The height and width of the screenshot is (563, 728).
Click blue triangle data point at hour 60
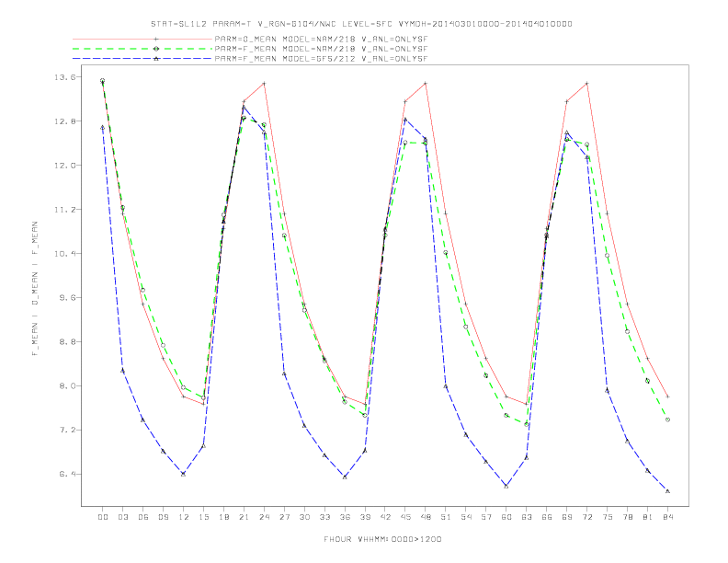pos(506,486)
